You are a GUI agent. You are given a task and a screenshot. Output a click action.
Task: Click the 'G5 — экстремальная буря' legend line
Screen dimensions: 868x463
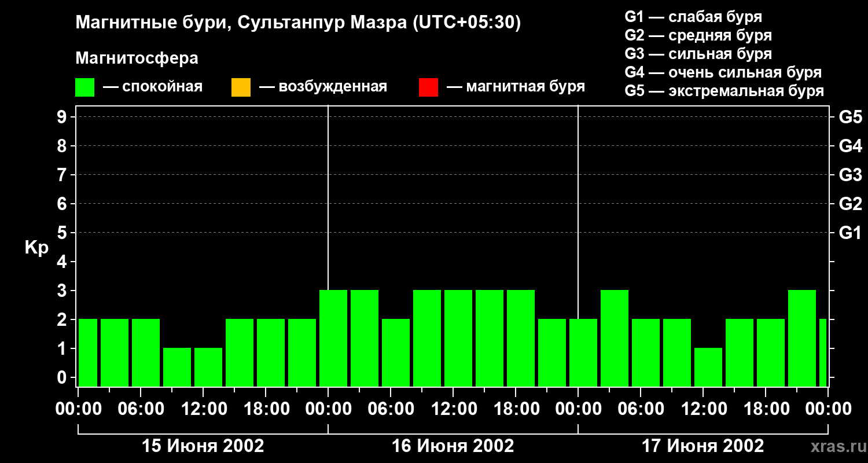point(724,91)
